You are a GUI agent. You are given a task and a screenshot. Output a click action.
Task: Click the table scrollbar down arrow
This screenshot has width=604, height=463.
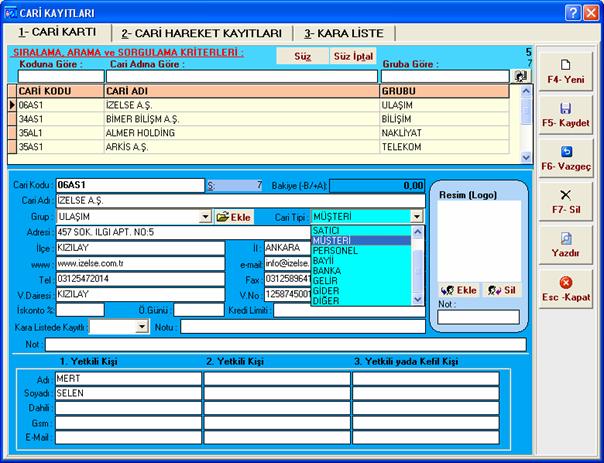526,157
